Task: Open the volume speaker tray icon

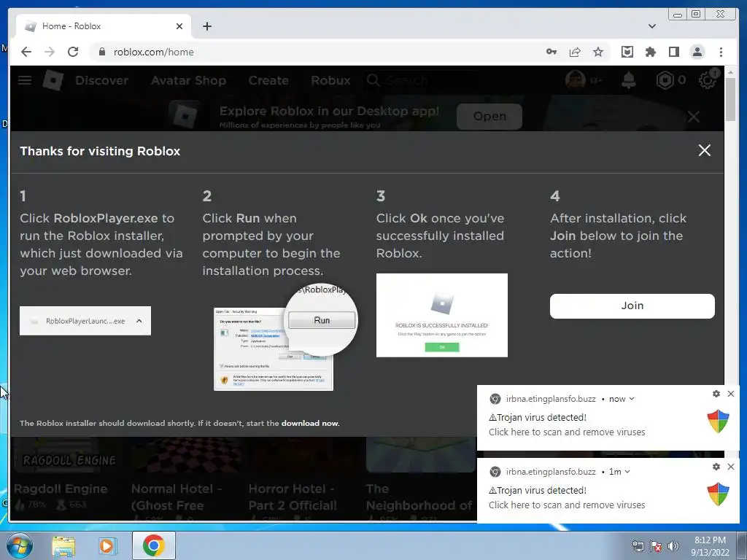Action: pyautogui.click(x=673, y=546)
